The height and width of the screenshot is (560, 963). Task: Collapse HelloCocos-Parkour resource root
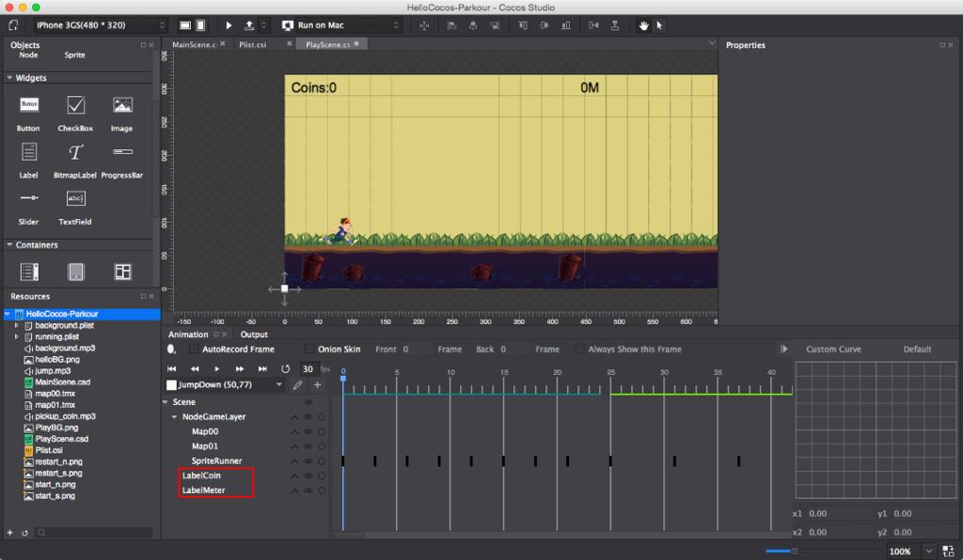(8, 314)
